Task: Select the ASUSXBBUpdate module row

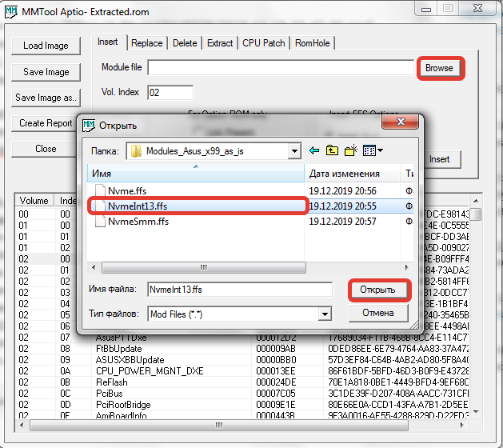Action: pos(242,360)
